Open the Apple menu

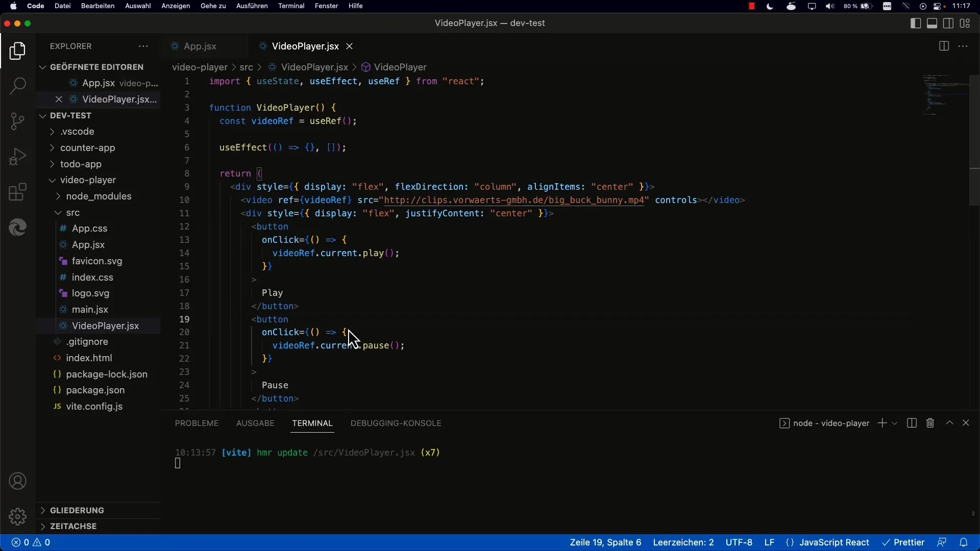tap(14, 6)
